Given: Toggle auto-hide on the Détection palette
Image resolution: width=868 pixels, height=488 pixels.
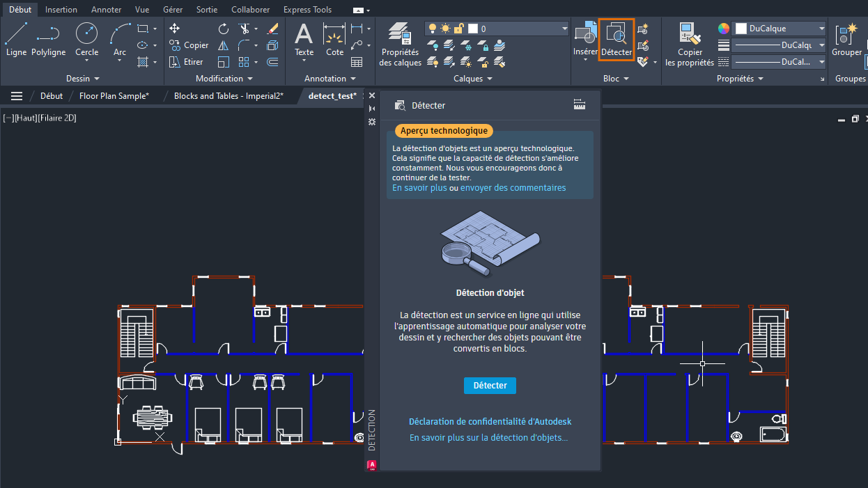Looking at the screenshot, I should point(372,109).
